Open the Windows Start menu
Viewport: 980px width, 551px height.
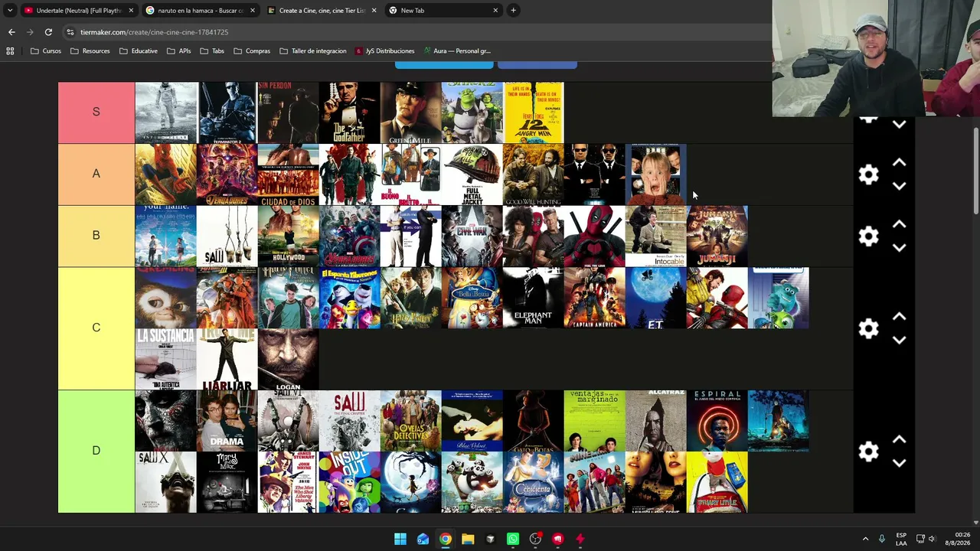[400, 539]
